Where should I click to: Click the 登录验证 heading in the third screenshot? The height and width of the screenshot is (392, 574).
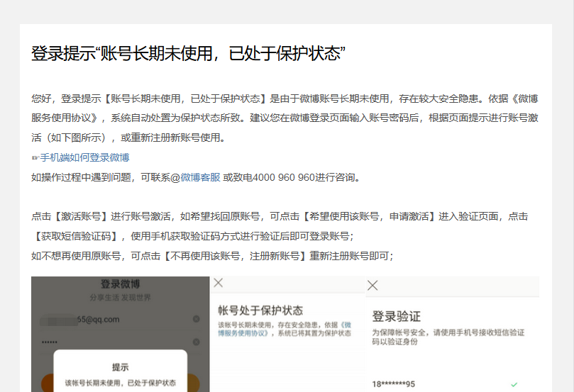(x=397, y=315)
